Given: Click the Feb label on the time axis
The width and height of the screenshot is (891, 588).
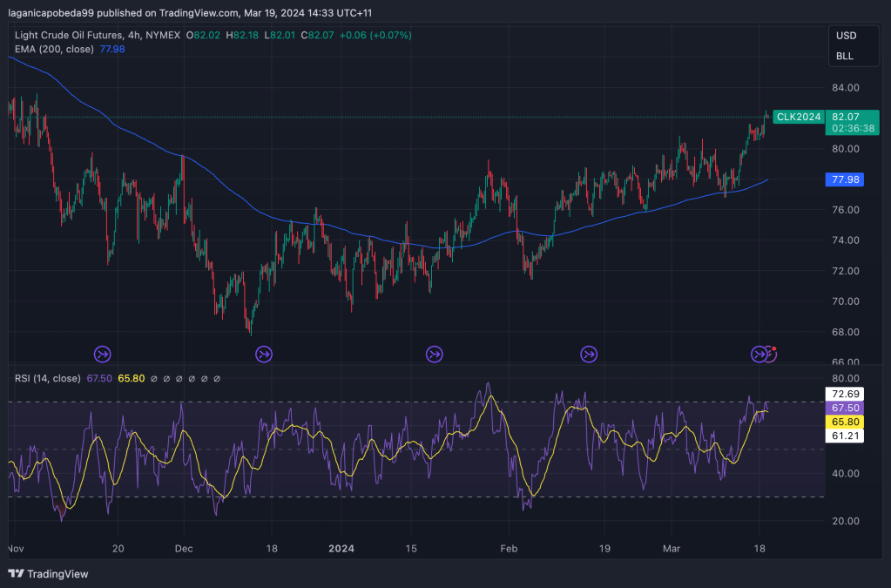Looking at the screenshot, I should 509,550.
